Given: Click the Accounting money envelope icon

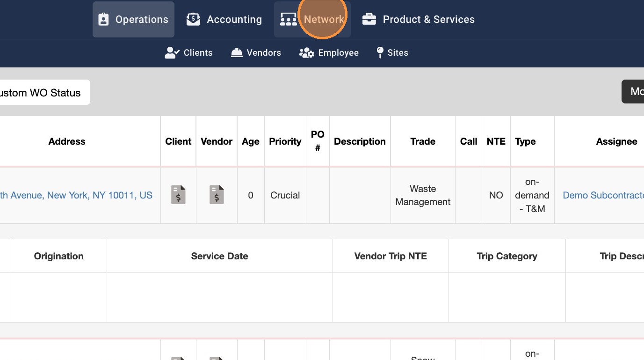Looking at the screenshot, I should tap(193, 19).
